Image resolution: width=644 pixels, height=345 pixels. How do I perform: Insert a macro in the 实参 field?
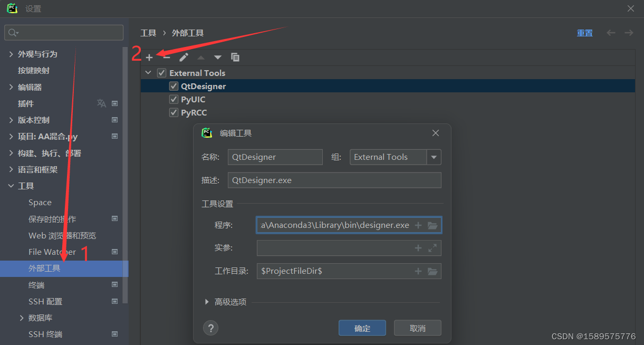pos(418,248)
